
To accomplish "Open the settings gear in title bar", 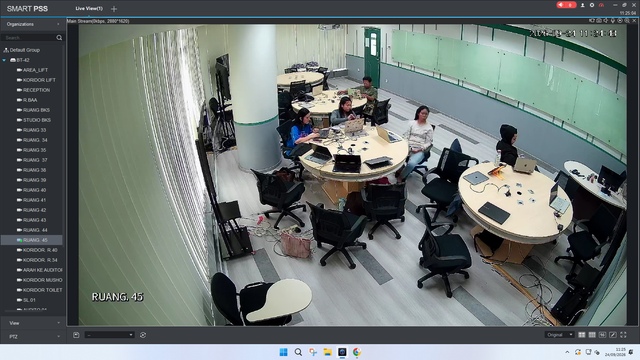I will point(592,5).
